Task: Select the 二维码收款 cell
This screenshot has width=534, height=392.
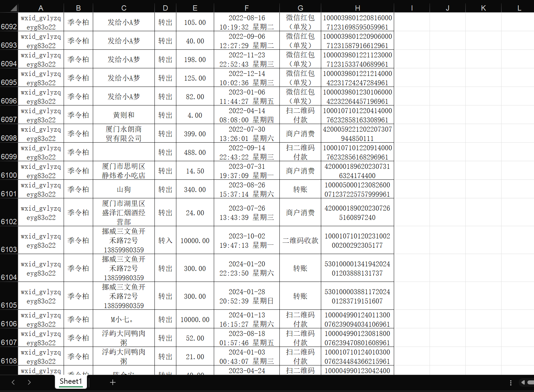Action: coord(300,240)
